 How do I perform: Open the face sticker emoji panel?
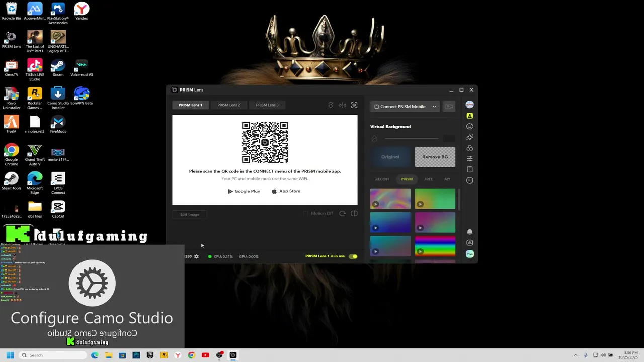[469, 126]
